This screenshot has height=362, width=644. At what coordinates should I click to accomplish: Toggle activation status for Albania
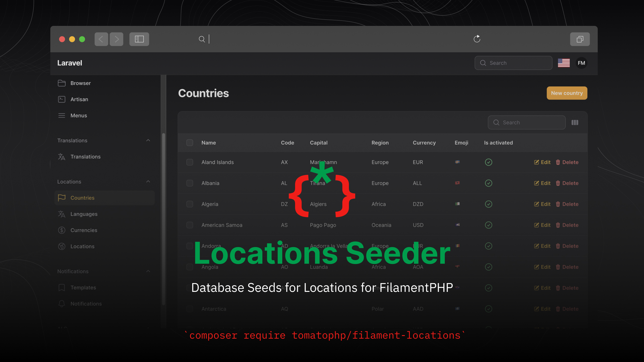point(489,183)
